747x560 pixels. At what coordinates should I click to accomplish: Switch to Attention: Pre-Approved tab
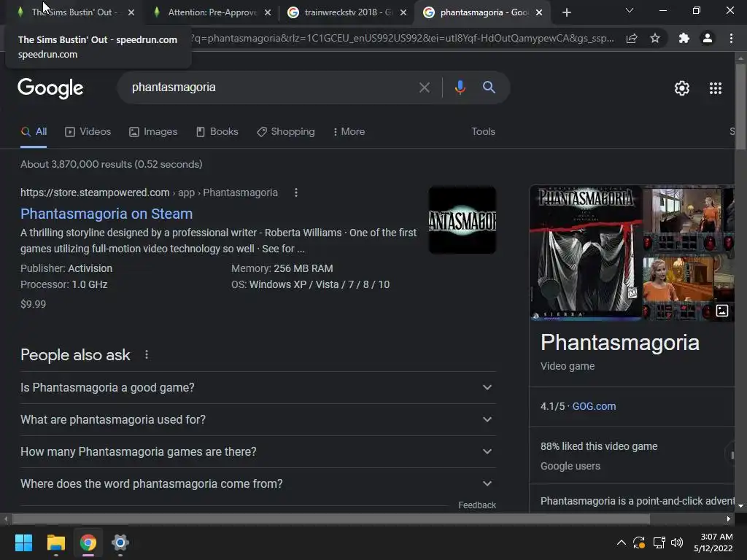click(212, 12)
